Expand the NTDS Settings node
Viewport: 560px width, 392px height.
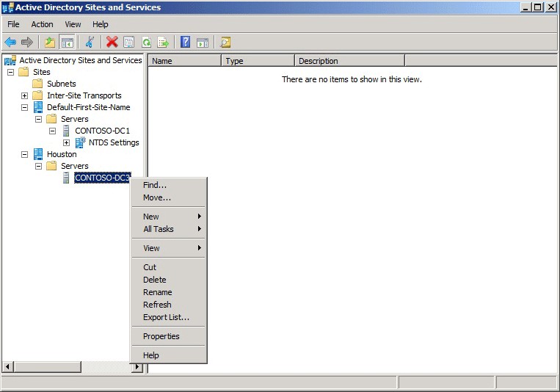point(66,142)
